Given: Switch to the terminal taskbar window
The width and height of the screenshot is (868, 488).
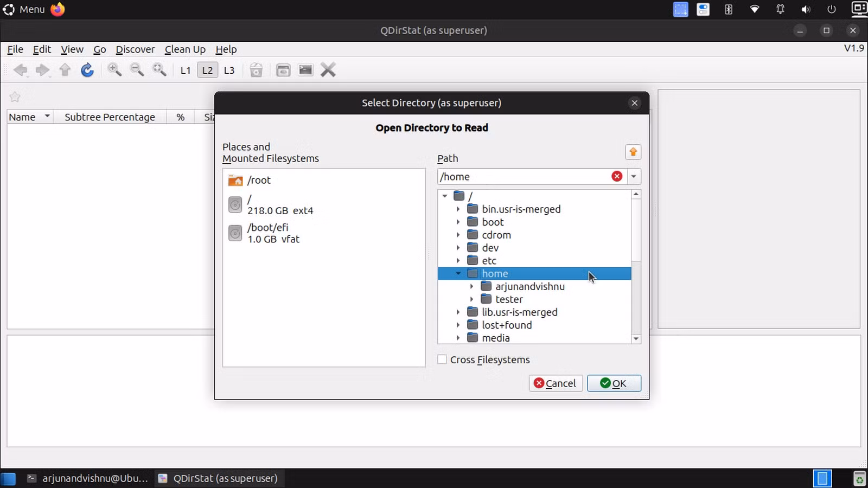Looking at the screenshot, I should click(88, 478).
